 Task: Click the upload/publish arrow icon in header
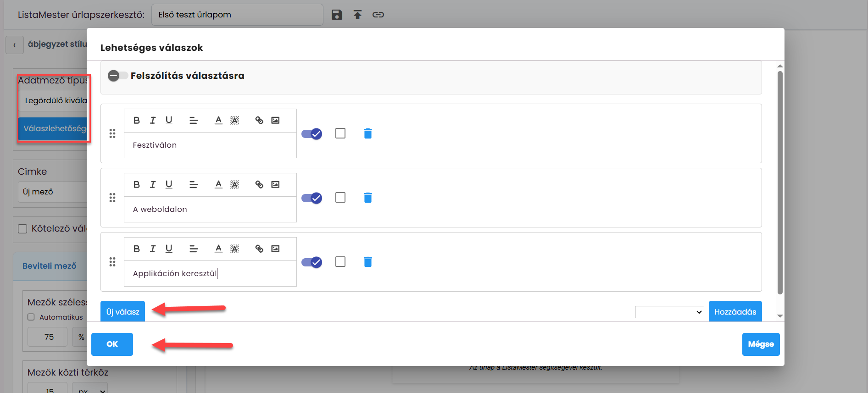coord(357,15)
